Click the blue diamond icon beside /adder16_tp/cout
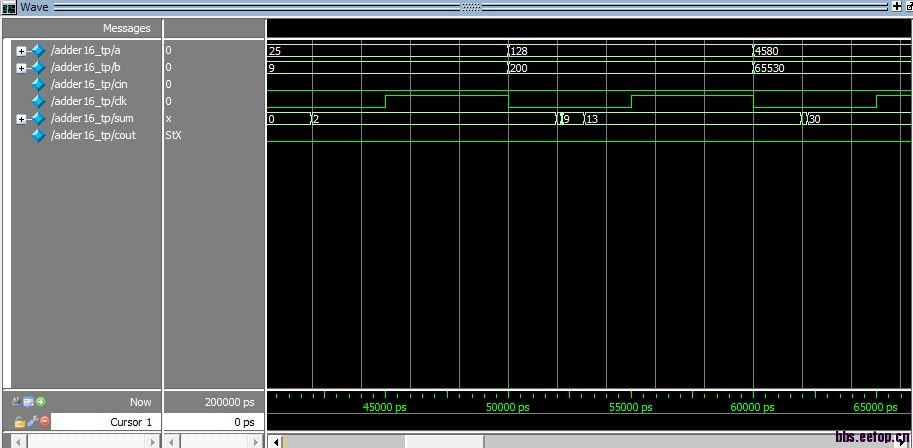The height and width of the screenshot is (448, 913). [38, 135]
